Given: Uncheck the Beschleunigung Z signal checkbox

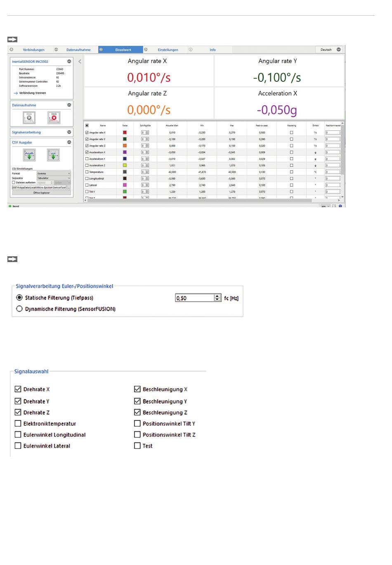Looking at the screenshot, I should click(x=137, y=412).
